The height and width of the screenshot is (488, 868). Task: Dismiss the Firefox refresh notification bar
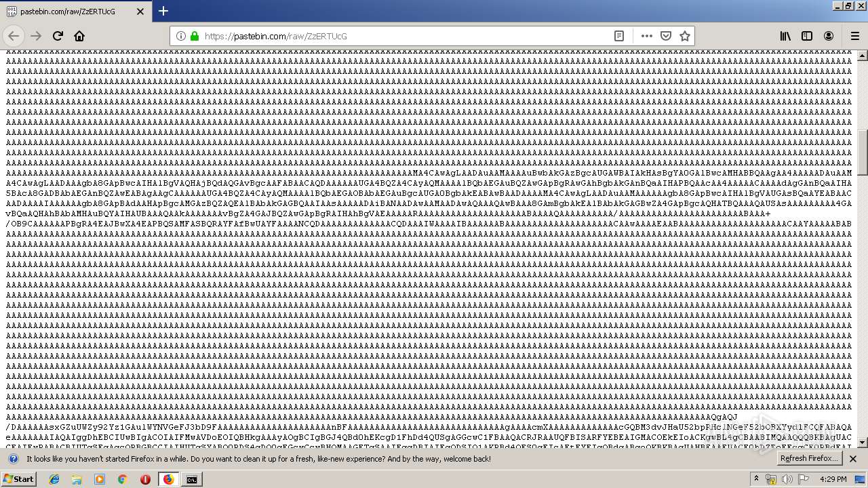(x=853, y=459)
